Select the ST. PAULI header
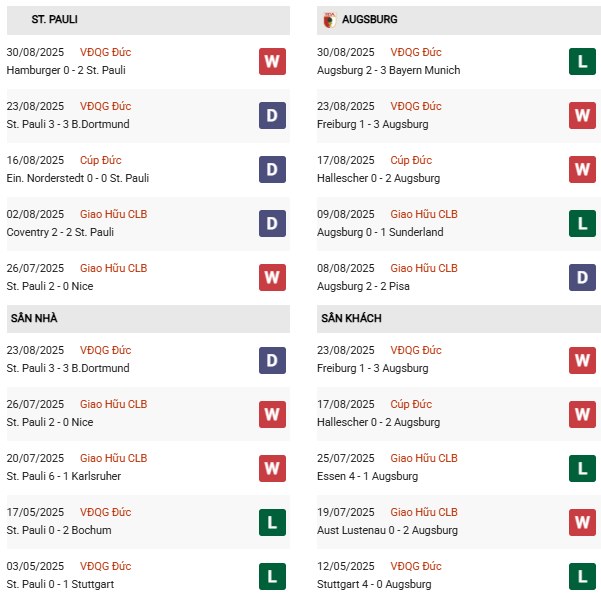The width and height of the screenshot is (601, 598). point(148,20)
